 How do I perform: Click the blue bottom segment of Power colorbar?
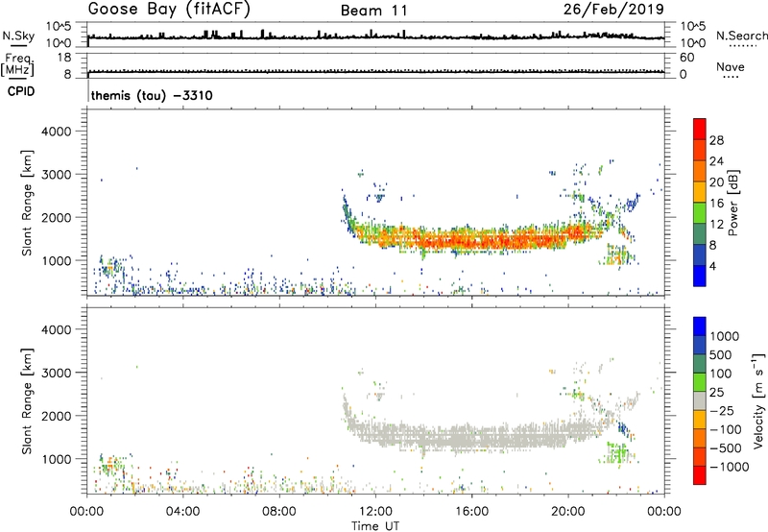[x=700, y=277]
